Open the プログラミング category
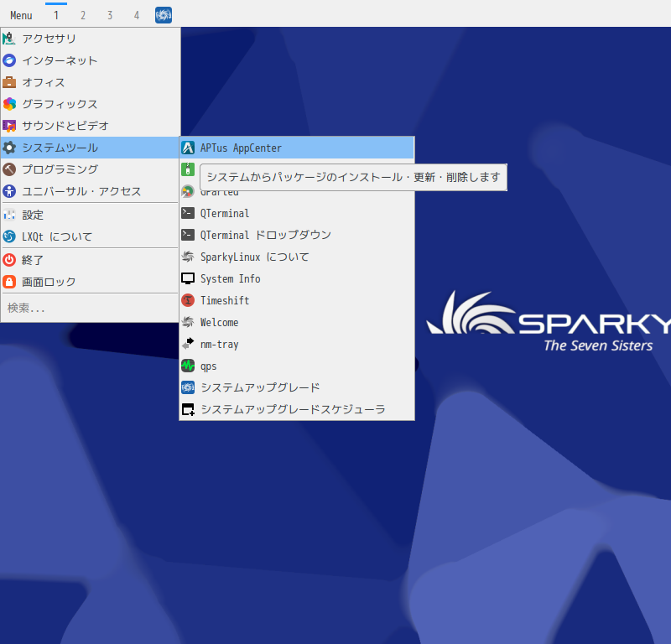Screen dimensions: 671x644 91,169
